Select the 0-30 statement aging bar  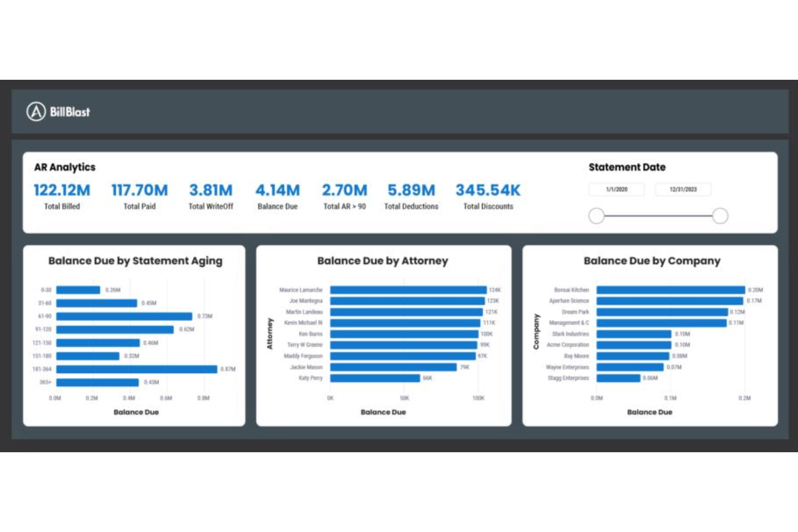click(78, 290)
